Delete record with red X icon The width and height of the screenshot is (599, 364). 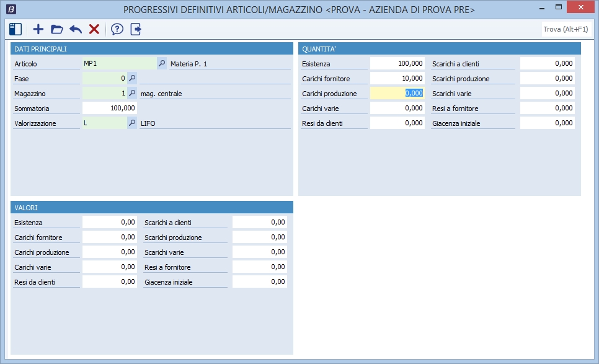[x=94, y=29]
